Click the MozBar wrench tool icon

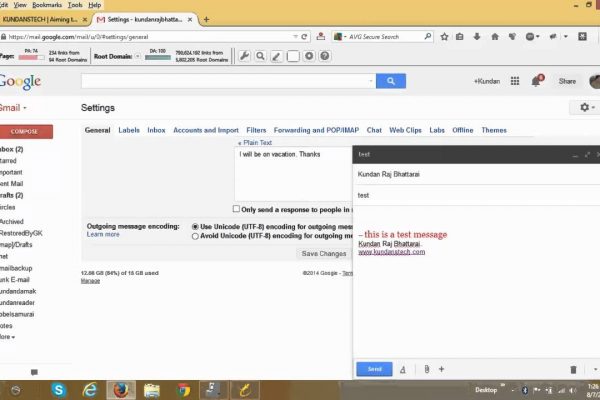coord(244,56)
